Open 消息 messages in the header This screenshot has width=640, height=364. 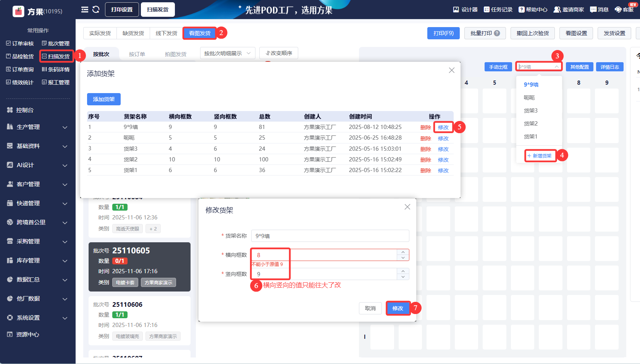[599, 10]
